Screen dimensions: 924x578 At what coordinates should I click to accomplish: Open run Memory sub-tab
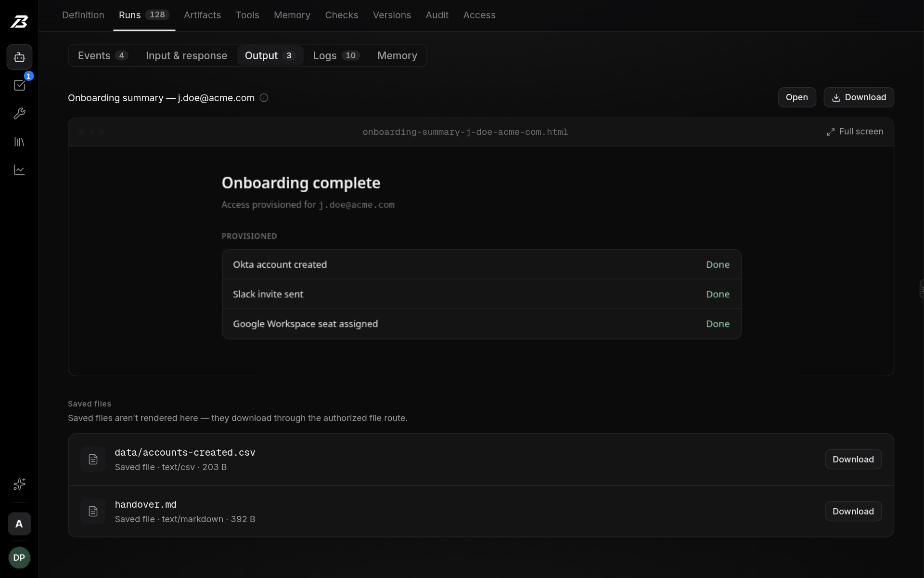[x=397, y=55]
